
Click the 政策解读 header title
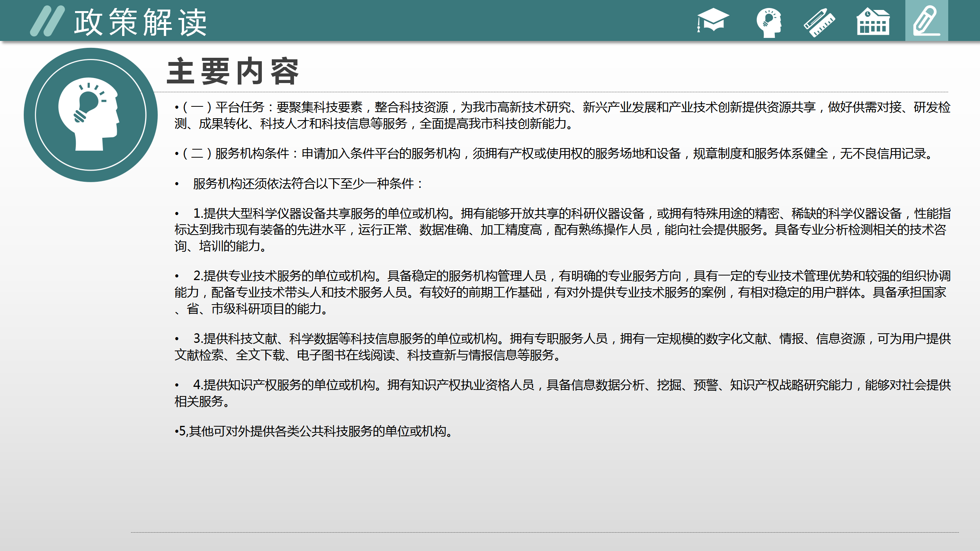tap(140, 23)
